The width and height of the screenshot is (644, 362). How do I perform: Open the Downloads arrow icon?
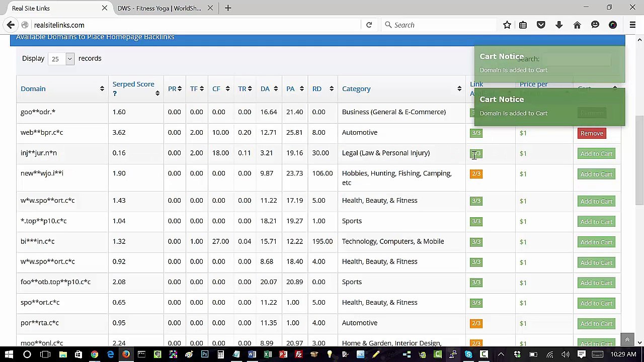pyautogui.click(x=559, y=25)
